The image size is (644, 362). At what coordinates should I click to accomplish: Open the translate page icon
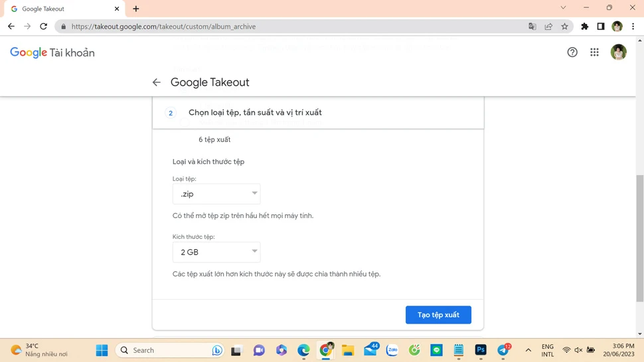[532, 27]
